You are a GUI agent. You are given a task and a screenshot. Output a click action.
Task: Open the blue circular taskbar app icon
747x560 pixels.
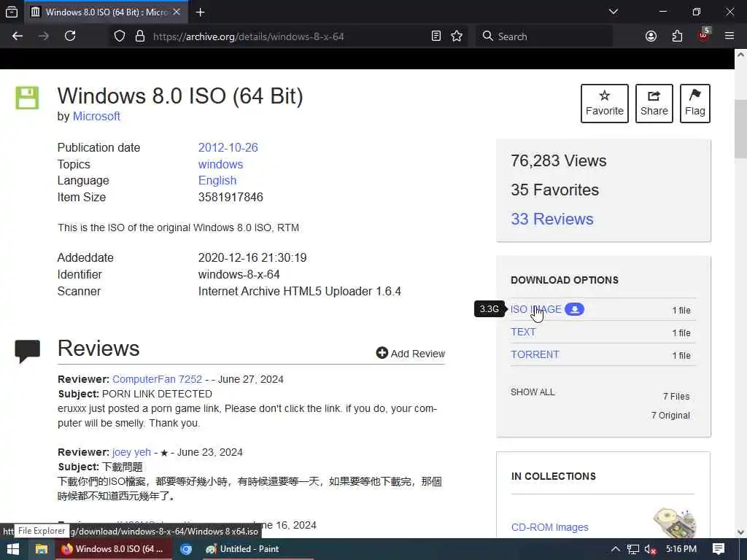186,549
